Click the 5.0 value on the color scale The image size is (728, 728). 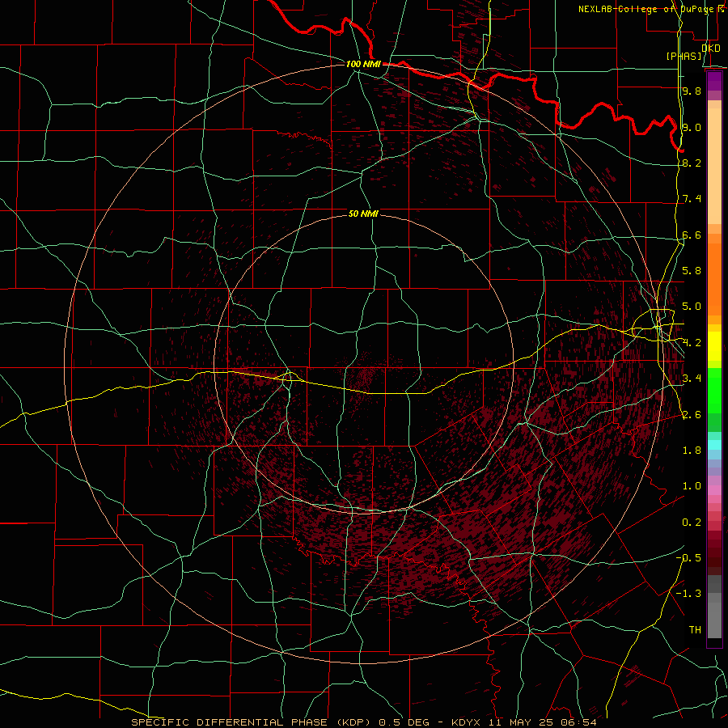(692, 307)
